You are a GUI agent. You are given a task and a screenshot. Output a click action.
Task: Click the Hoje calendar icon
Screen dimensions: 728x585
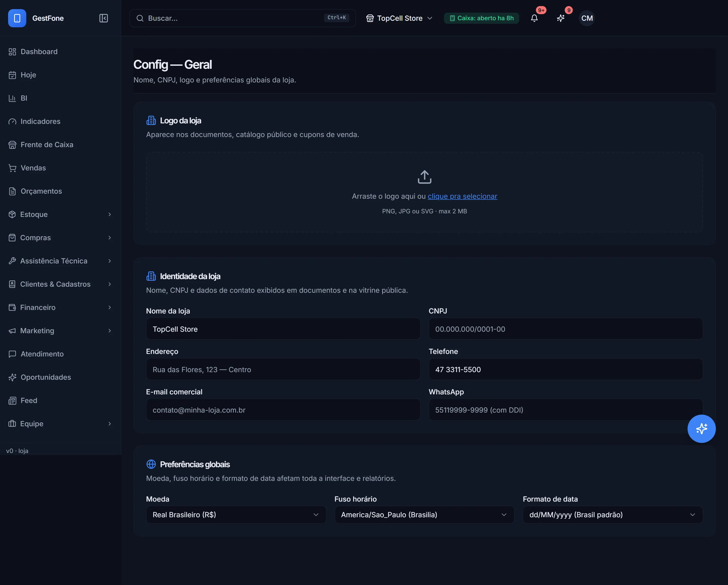coord(12,75)
